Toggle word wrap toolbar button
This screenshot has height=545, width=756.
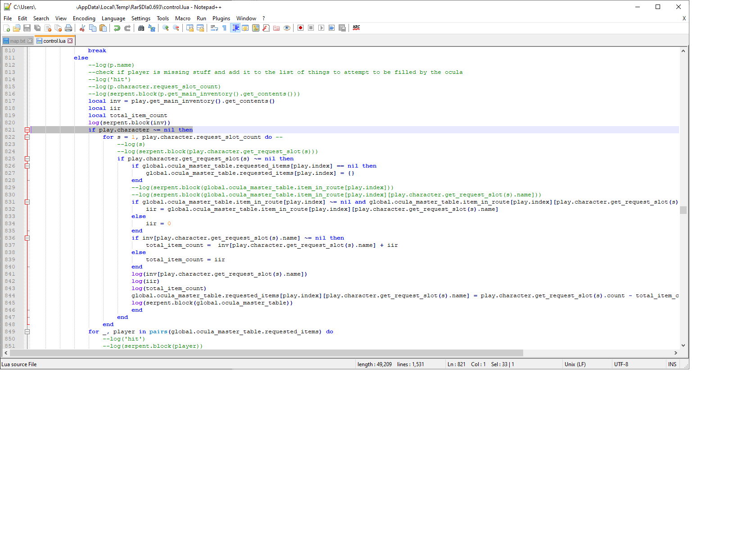(x=214, y=28)
